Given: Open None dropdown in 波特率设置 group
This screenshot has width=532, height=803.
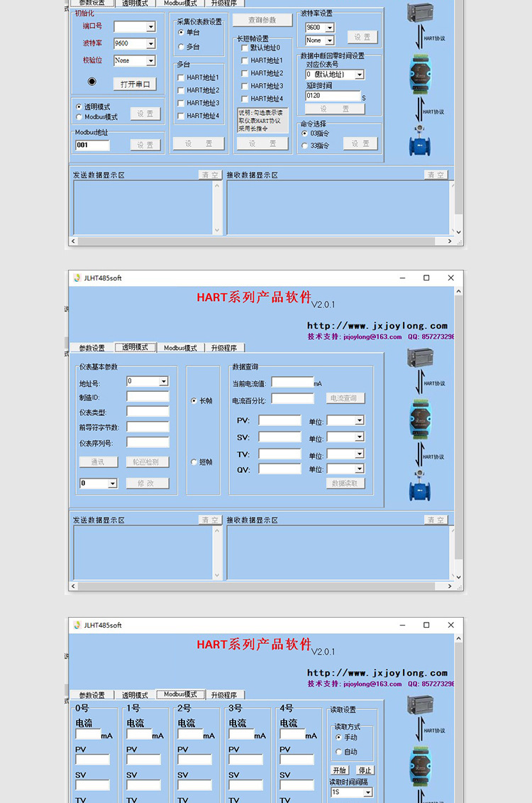Looking at the screenshot, I should tap(329, 40).
